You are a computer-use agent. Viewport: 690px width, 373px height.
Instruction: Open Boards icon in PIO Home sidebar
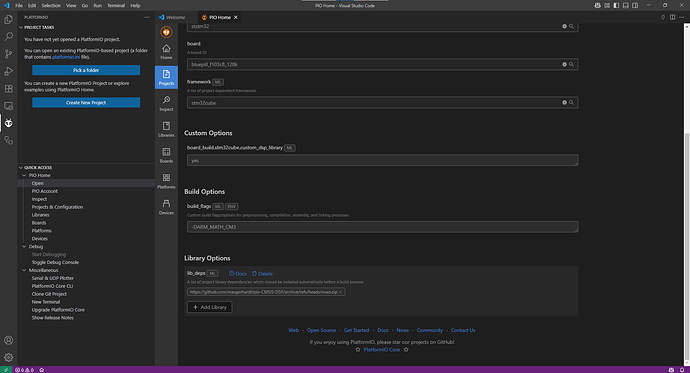coord(166,155)
